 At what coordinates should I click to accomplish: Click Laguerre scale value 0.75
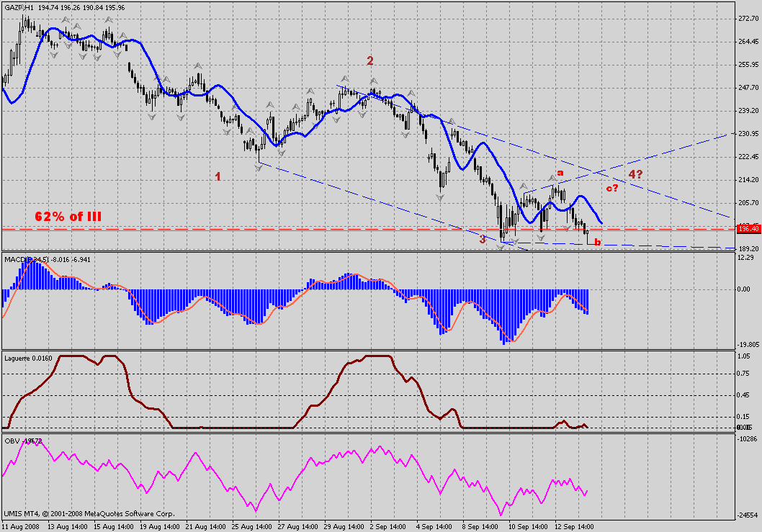pos(743,374)
